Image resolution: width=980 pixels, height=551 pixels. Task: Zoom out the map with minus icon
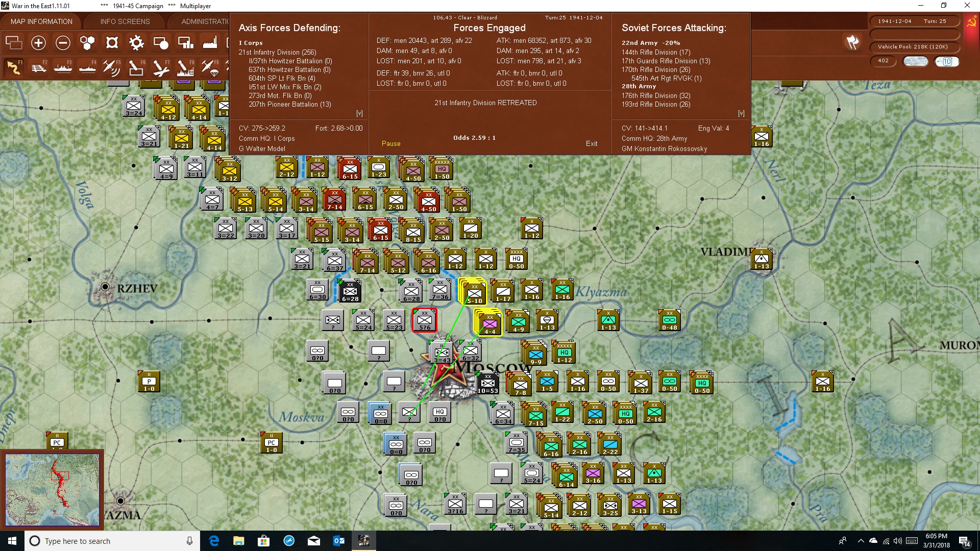pos(63,43)
